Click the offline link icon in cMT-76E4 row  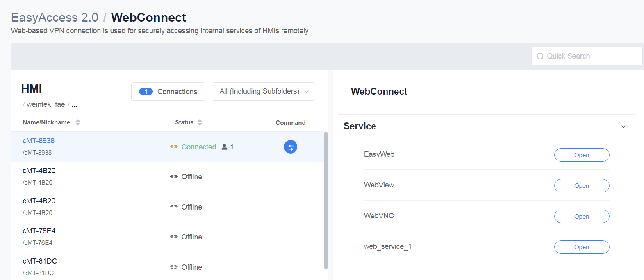tap(174, 237)
